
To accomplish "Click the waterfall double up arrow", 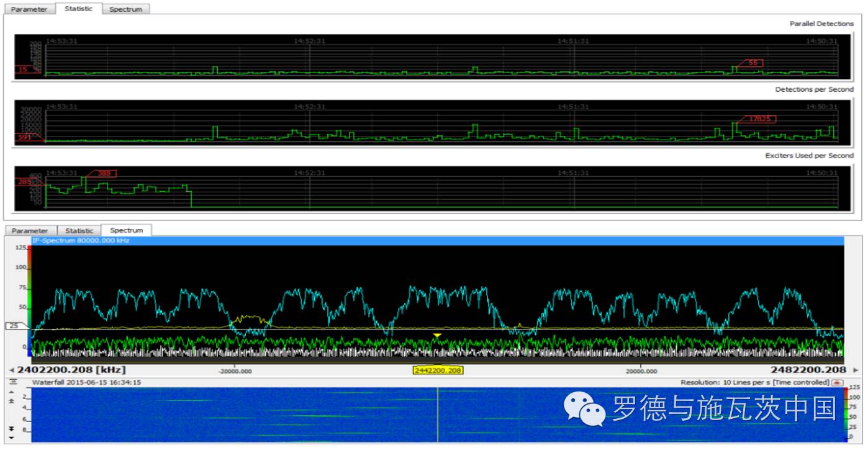I will (x=11, y=401).
